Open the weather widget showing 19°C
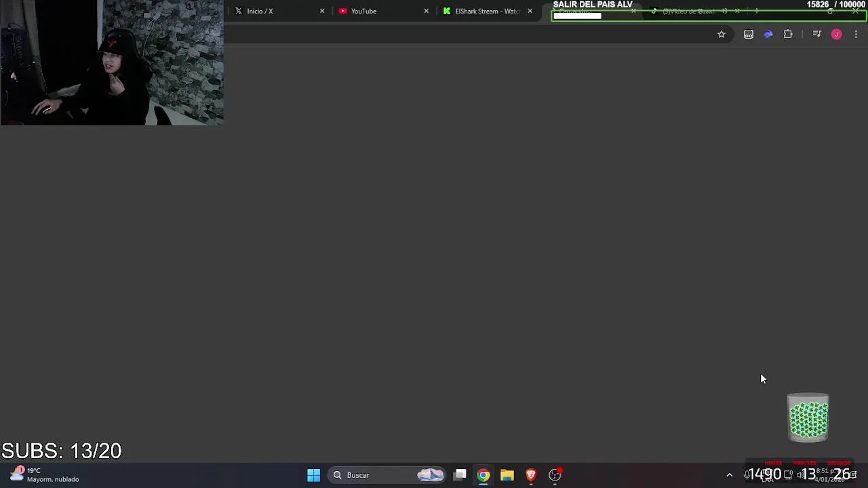Viewport: 868px width, 488px height. (x=45, y=474)
